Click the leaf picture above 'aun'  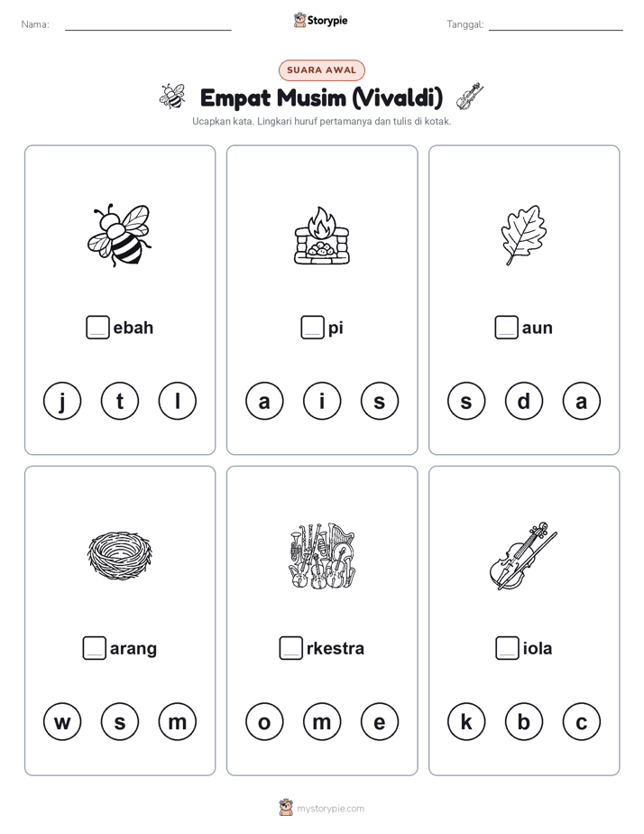point(523,235)
